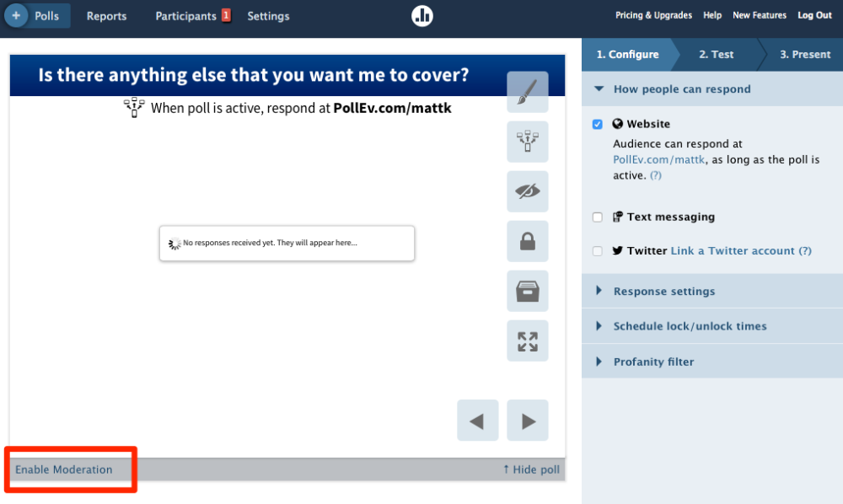
Task: Expand Schedule lock/unlock times section
Action: pyautogui.click(x=712, y=326)
